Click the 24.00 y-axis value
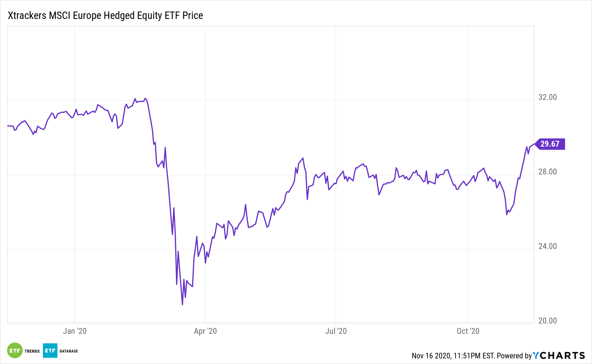The width and height of the screenshot is (592, 364). [x=547, y=246]
